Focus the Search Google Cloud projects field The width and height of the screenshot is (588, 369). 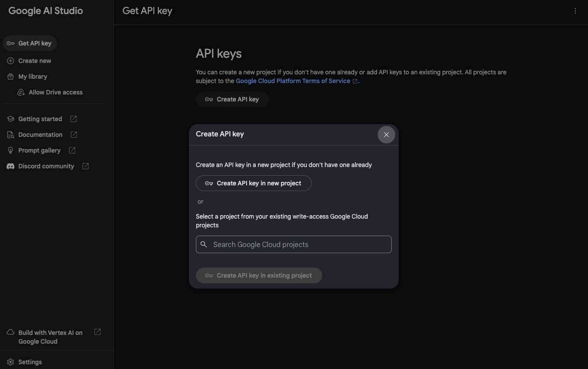coord(293,244)
